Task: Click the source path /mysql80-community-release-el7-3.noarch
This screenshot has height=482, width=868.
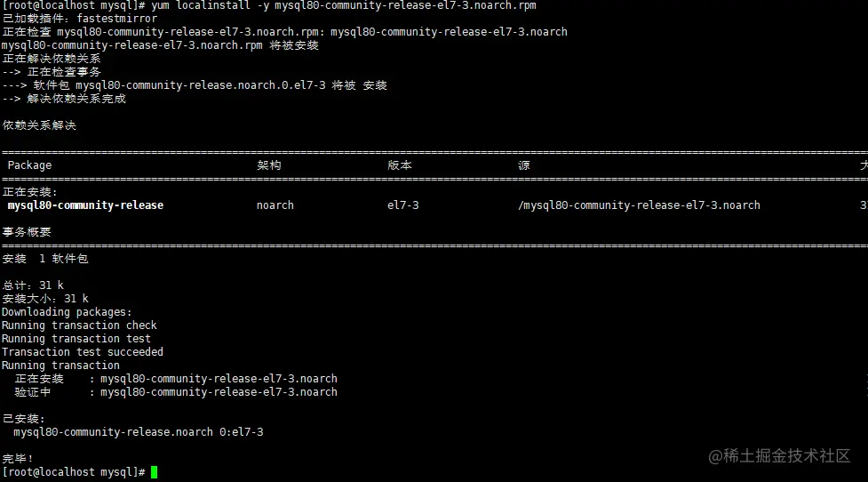Action: point(639,205)
